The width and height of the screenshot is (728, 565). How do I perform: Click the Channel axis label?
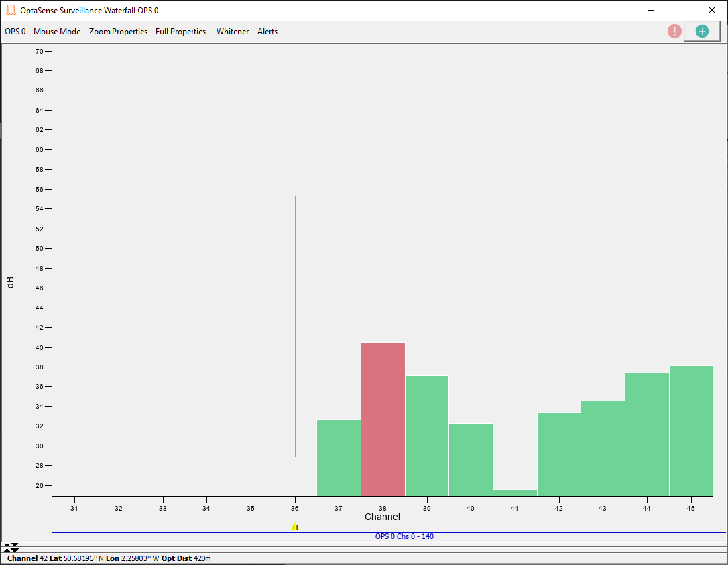click(x=382, y=517)
